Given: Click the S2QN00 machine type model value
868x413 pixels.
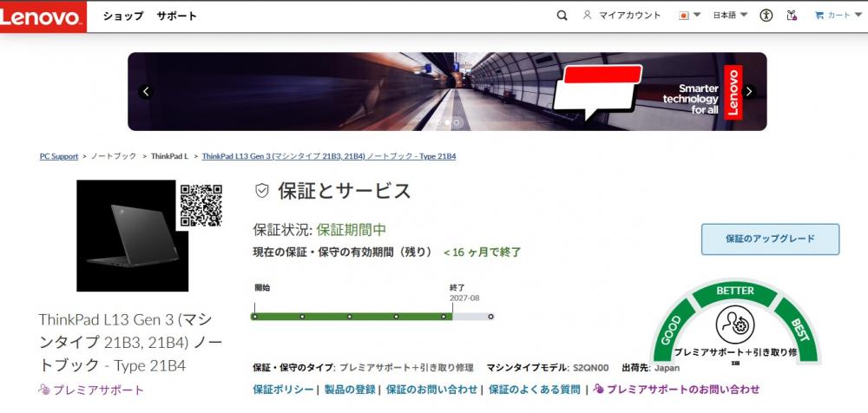Looking at the screenshot, I should pos(590,368).
